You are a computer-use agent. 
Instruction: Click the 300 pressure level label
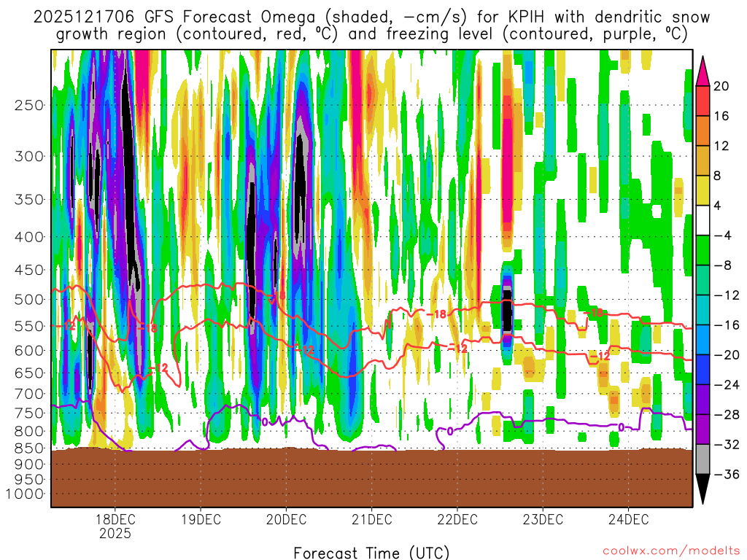click(x=29, y=156)
